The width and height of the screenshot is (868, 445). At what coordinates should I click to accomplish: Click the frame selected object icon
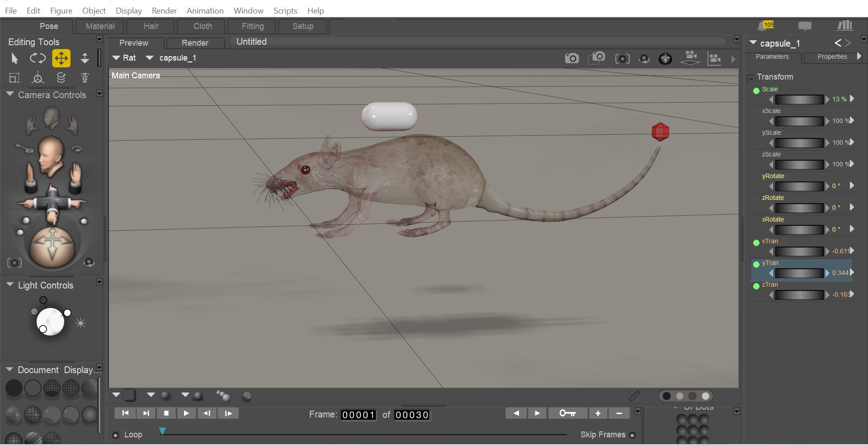[623, 59]
